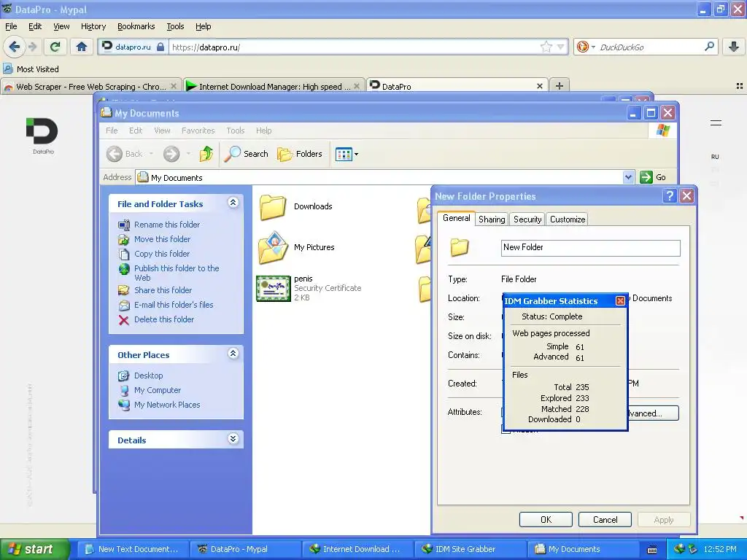Toggle Folders pane in My Documents
This screenshot has height=560, width=747.
300,153
